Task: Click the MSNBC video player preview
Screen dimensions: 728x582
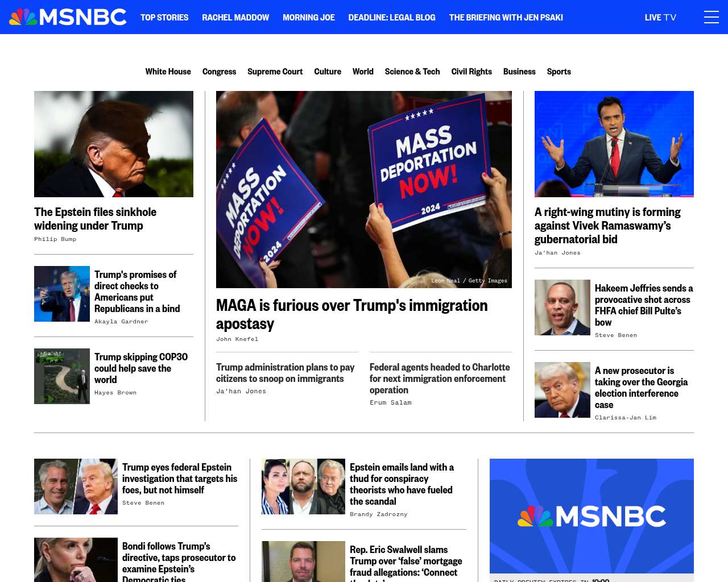Action: pyautogui.click(x=591, y=516)
